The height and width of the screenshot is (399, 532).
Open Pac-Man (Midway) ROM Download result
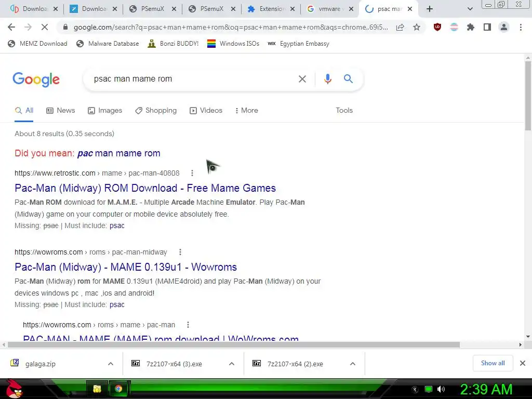point(145,188)
